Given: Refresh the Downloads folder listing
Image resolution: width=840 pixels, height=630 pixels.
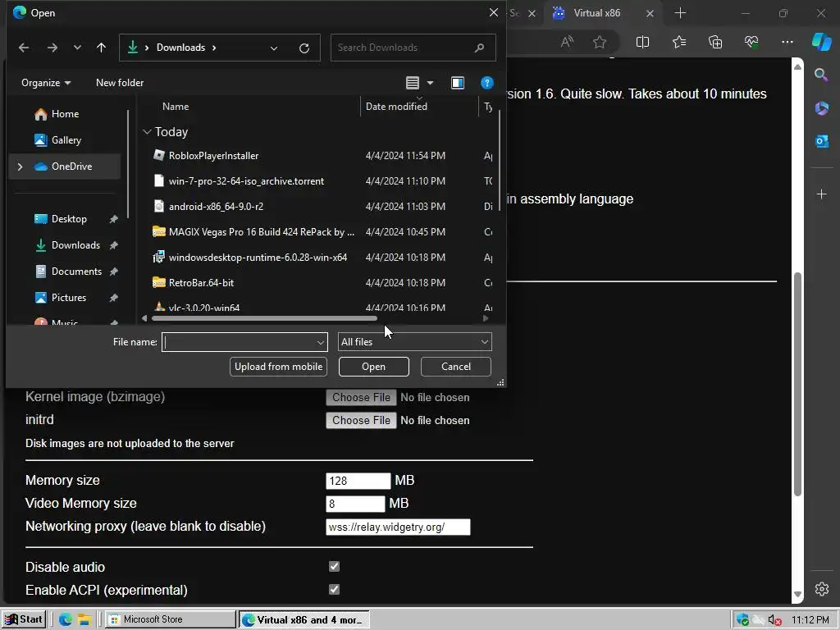Looking at the screenshot, I should (304, 48).
